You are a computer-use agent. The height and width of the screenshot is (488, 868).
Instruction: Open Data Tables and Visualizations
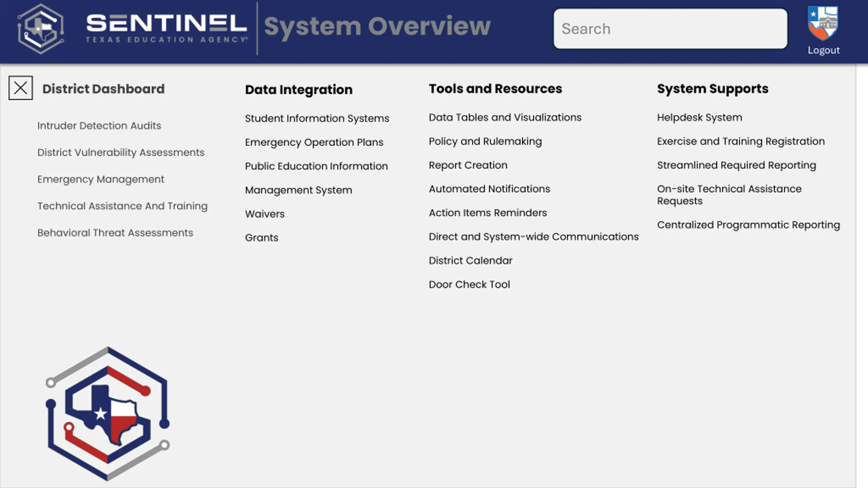(x=505, y=117)
